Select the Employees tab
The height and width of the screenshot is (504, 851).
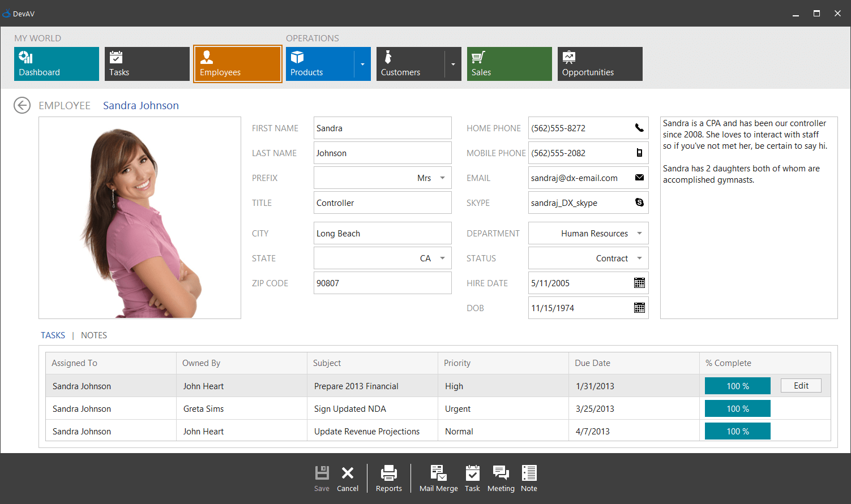coord(237,63)
